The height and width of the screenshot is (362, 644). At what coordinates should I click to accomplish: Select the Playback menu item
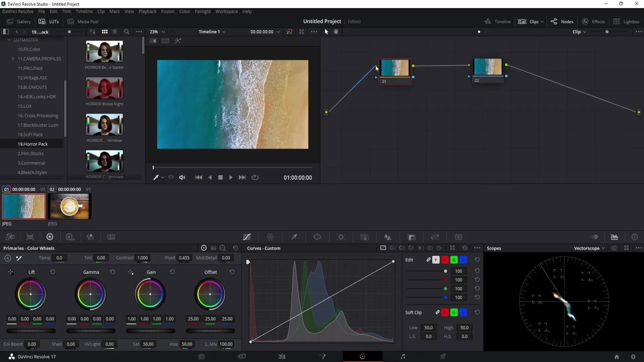(148, 11)
